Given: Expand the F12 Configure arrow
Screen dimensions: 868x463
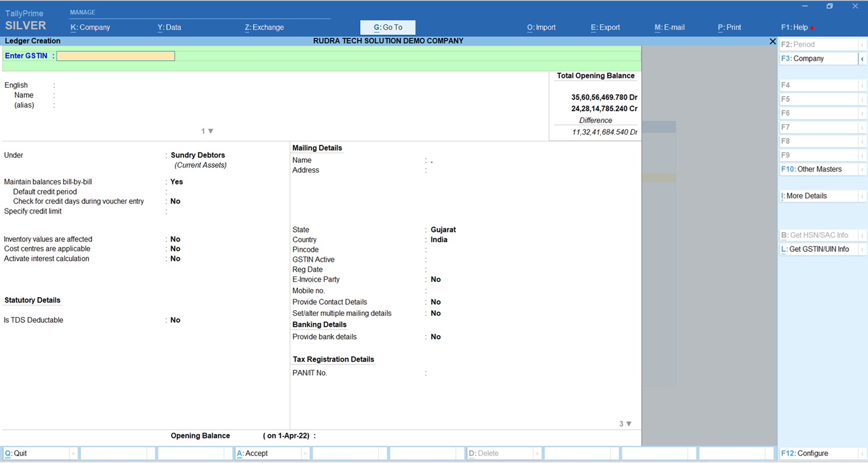Looking at the screenshot, I should tap(862, 454).
